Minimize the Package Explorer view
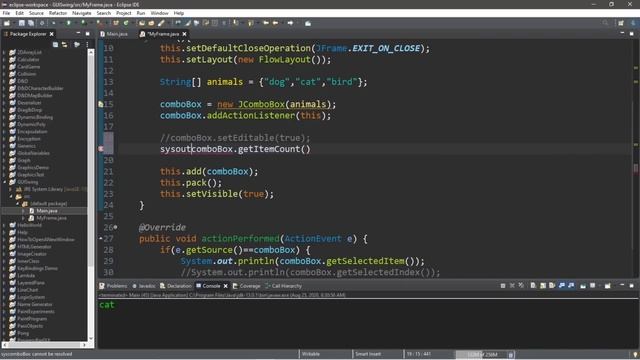The width and height of the screenshot is (640, 360). 78,33
